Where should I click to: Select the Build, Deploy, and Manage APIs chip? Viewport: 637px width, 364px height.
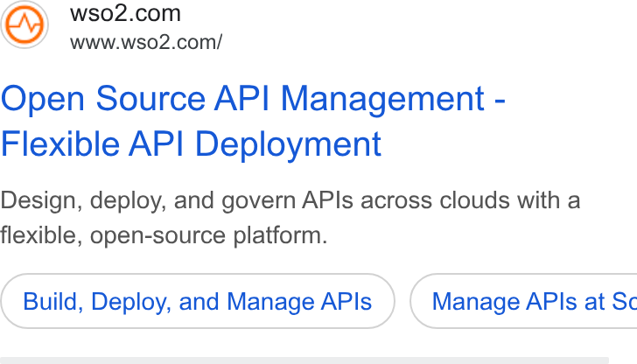[198, 301]
